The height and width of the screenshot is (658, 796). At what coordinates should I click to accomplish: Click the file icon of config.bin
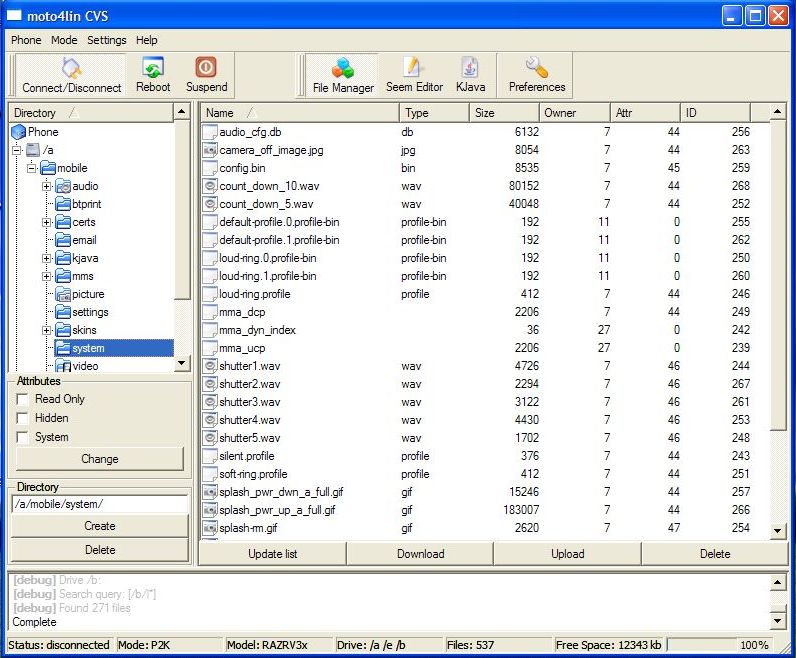point(210,168)
